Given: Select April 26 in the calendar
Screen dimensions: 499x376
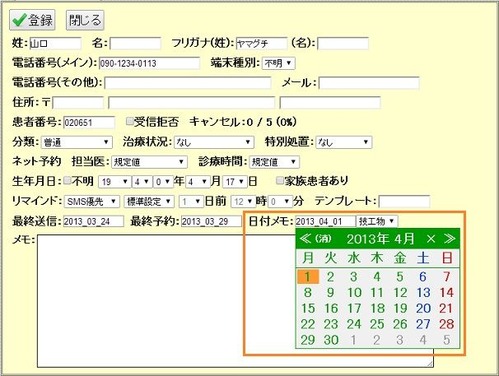Looking at the screenshot, I should tap(400, 324).
